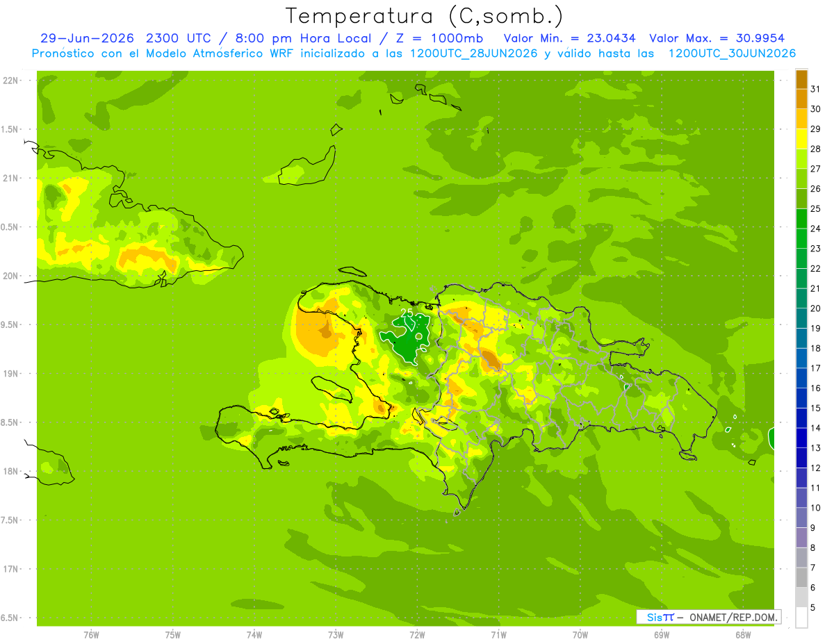This screenshot has width=834, height=644.
Task: Click the "19N" latitude label
Action: (11, 374)
